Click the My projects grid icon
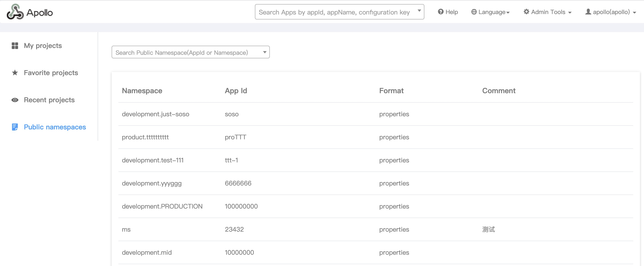Screen dimensions: 644x266 pos(15,45)
